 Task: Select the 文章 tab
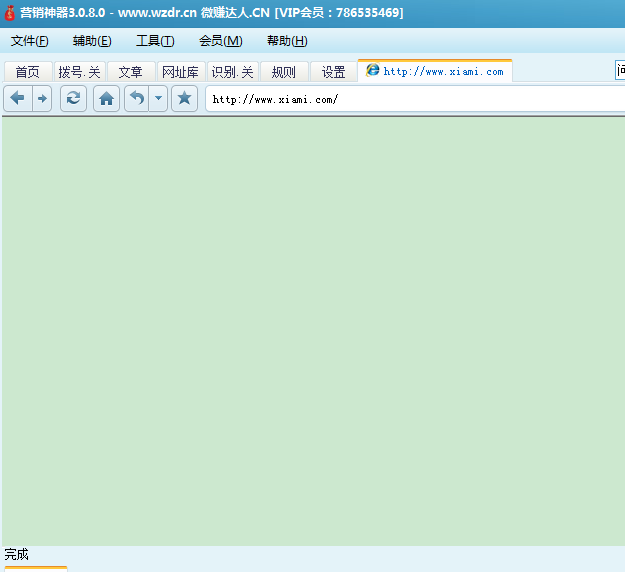click(x=130, y=72)
